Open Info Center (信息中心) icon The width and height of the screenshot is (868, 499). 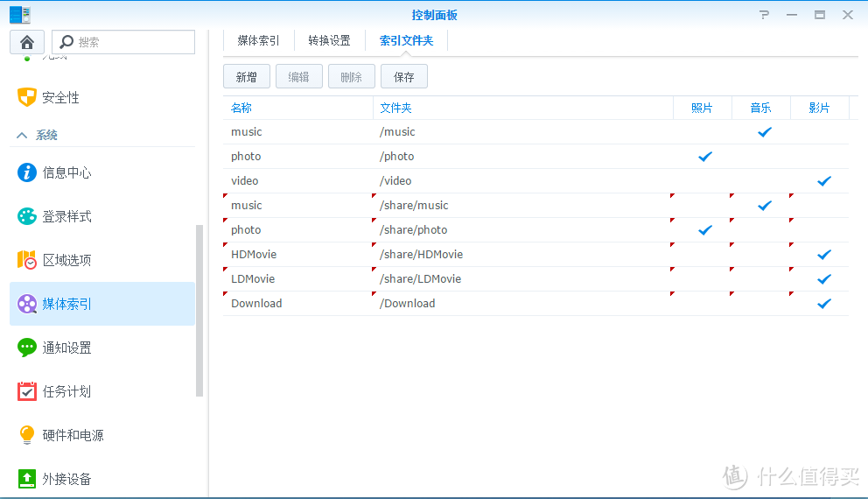pyautogui.click(x=26, y=172)
